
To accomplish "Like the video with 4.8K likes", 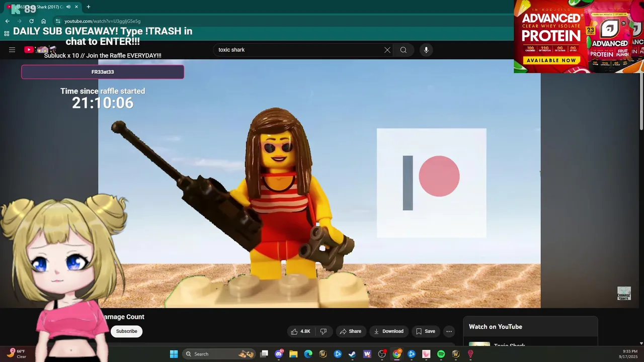I will (x=301, y=331).
